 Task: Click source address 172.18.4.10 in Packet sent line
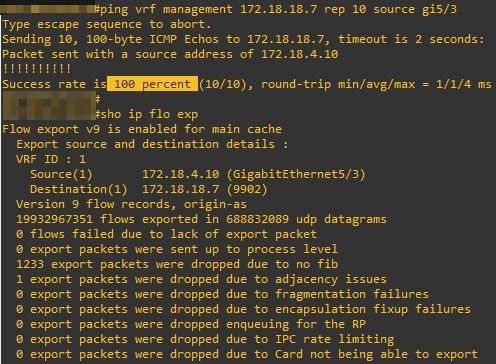click(x=299, y=54)
